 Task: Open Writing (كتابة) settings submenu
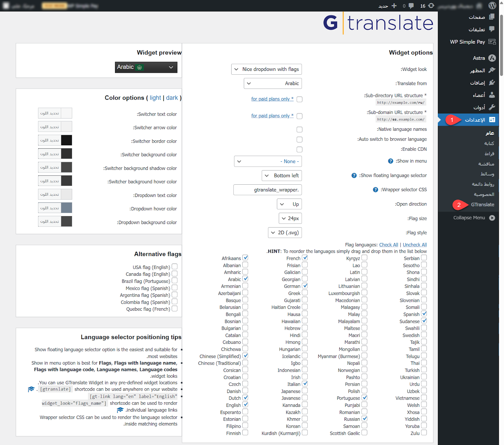tap(489, 143)
